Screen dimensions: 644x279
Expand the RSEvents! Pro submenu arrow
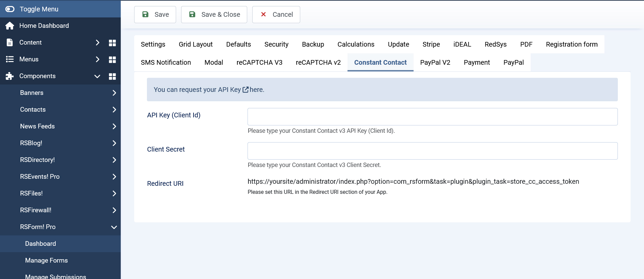pos(114,177)
